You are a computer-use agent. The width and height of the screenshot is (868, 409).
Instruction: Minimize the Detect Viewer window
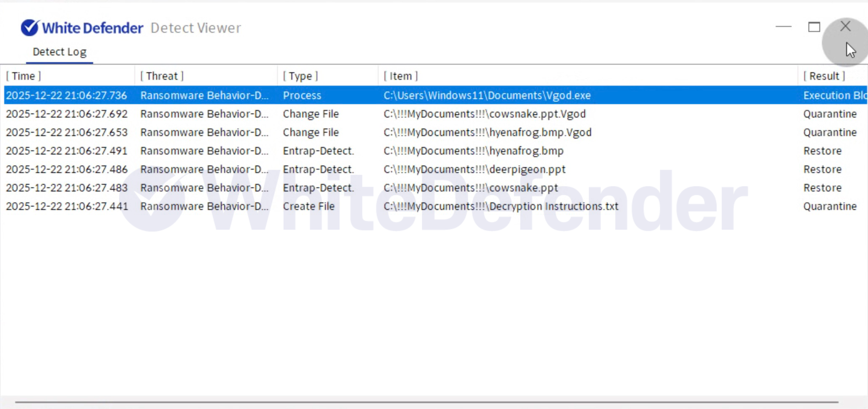coord(783,27)
